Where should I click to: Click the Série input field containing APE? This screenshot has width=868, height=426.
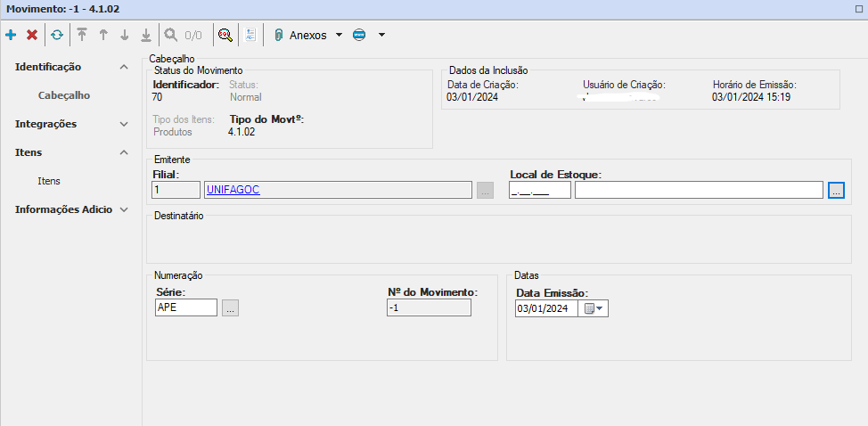pos(185,307)
